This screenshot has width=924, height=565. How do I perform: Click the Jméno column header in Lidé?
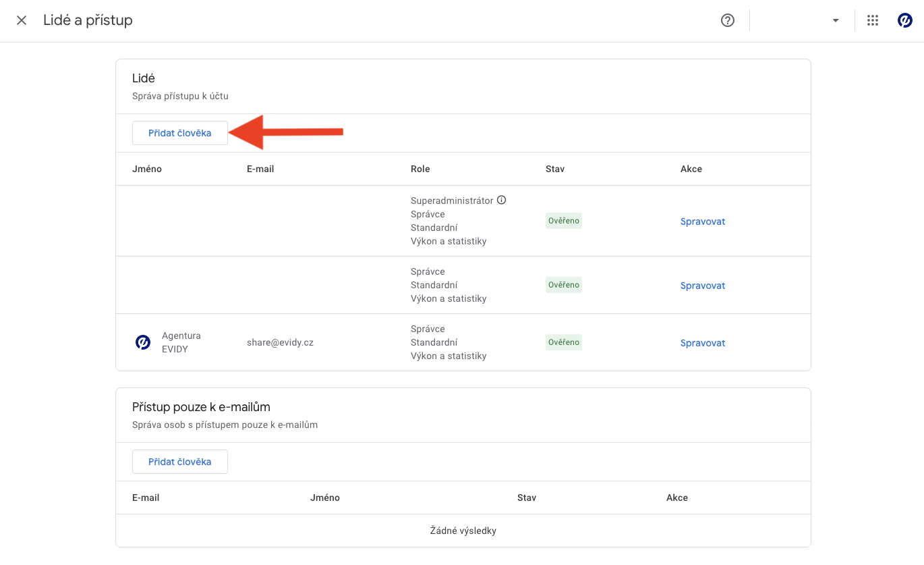147,169
